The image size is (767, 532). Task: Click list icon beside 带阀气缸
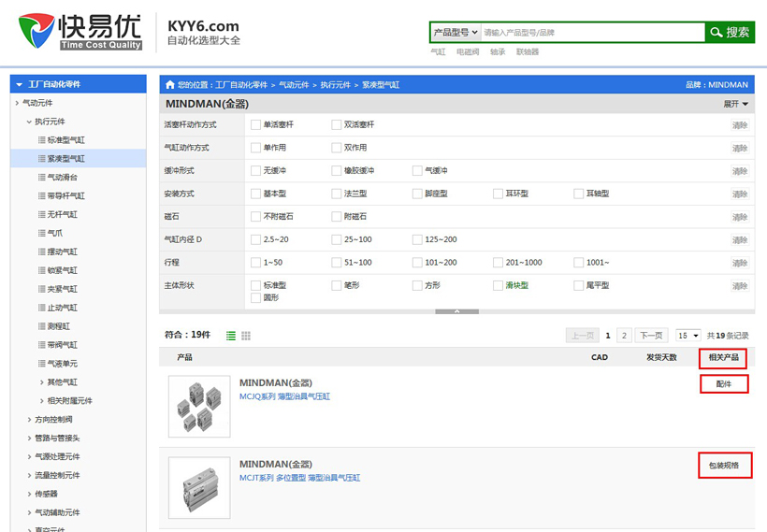point(42,345)
